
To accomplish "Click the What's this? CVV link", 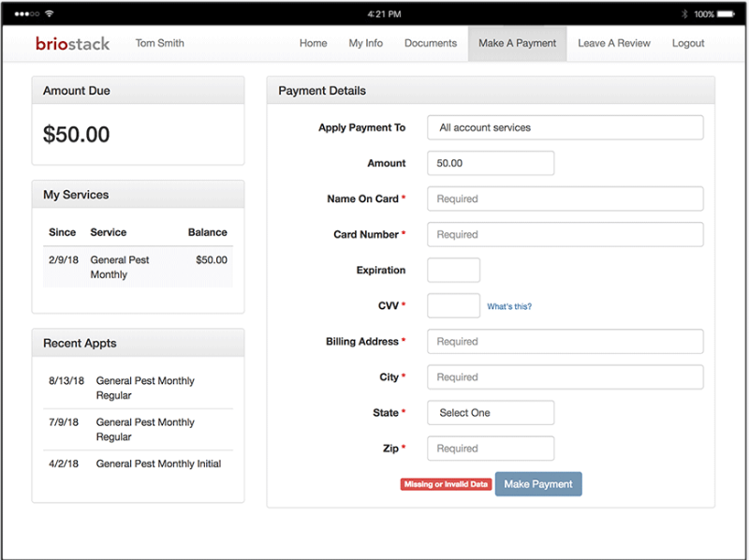I will [509, 306].
